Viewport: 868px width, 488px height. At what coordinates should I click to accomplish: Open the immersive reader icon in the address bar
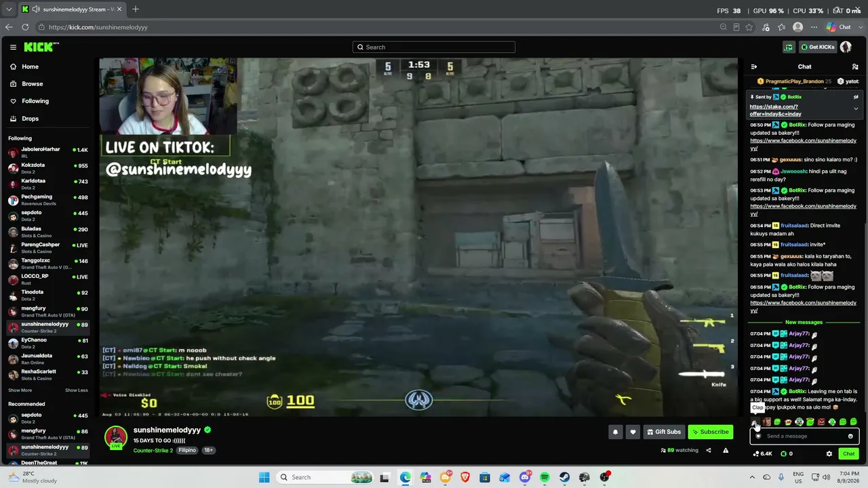[x=736, y=27]
